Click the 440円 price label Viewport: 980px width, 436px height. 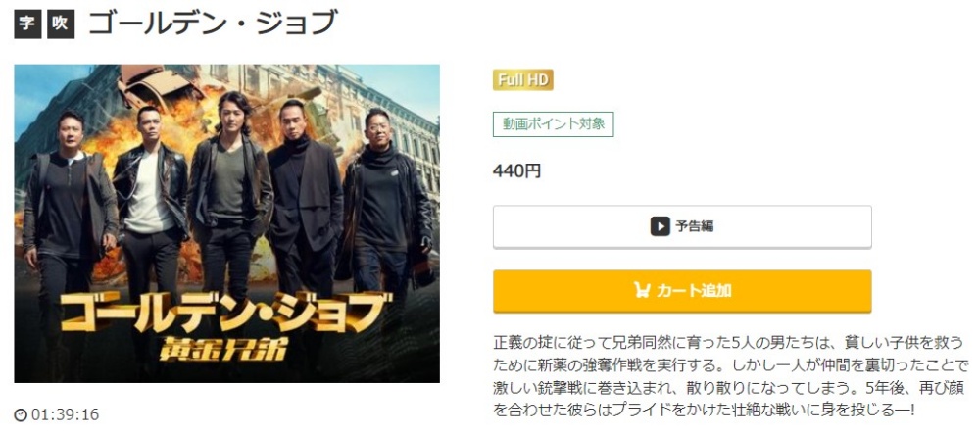[x=516, y=170]
